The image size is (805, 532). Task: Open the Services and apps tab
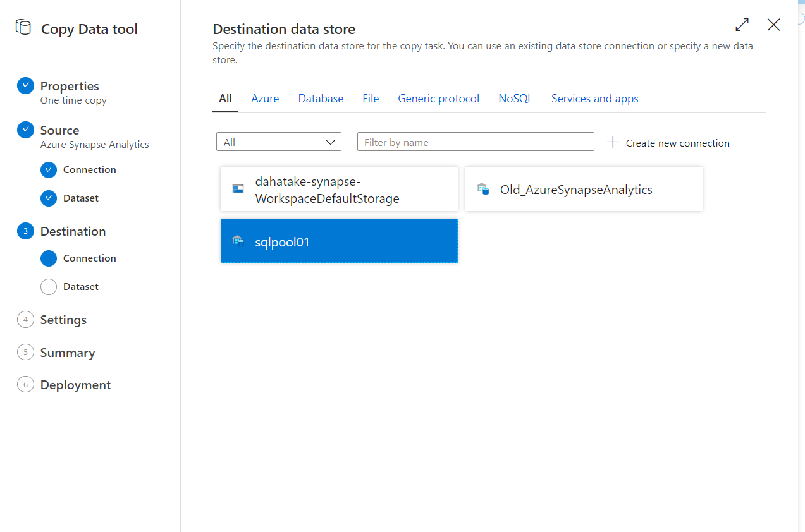coord(594,99)
